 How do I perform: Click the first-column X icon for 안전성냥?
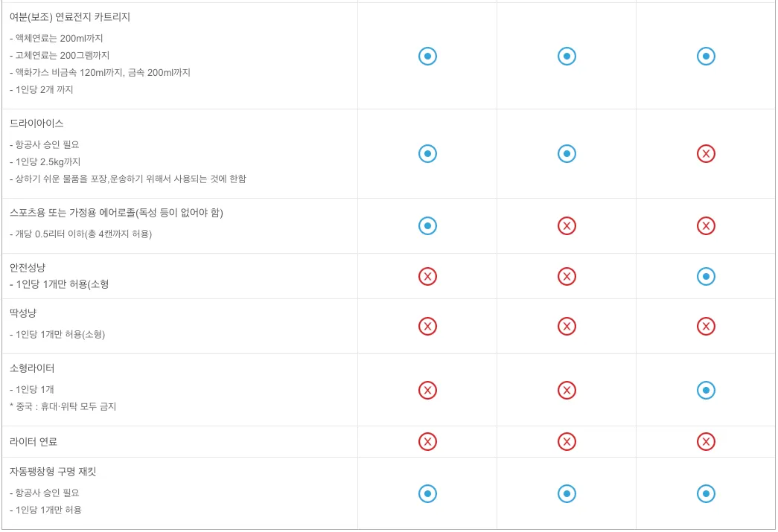coord(427,276)
